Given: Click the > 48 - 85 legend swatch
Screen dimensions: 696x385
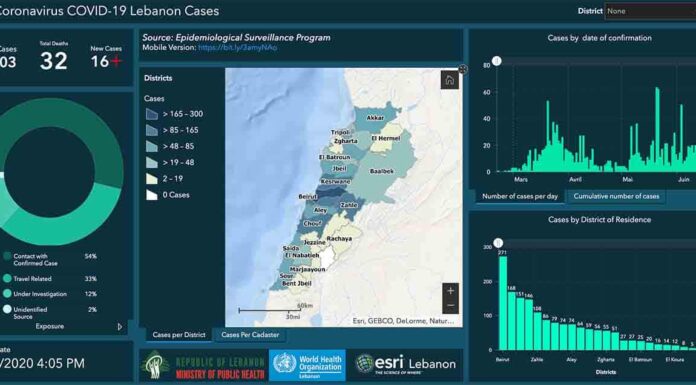Looking at the screenshot, I should tap(152, 147).
